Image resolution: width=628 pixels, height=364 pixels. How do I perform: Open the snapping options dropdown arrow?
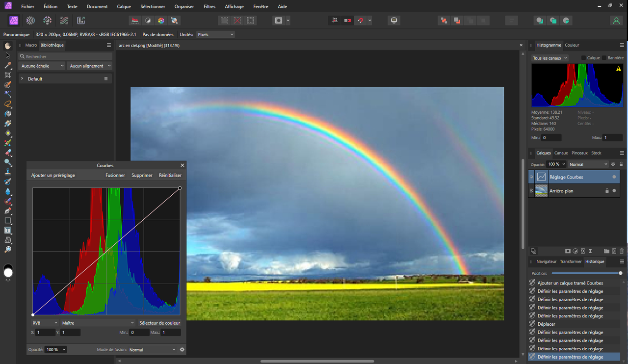(369, 21)
